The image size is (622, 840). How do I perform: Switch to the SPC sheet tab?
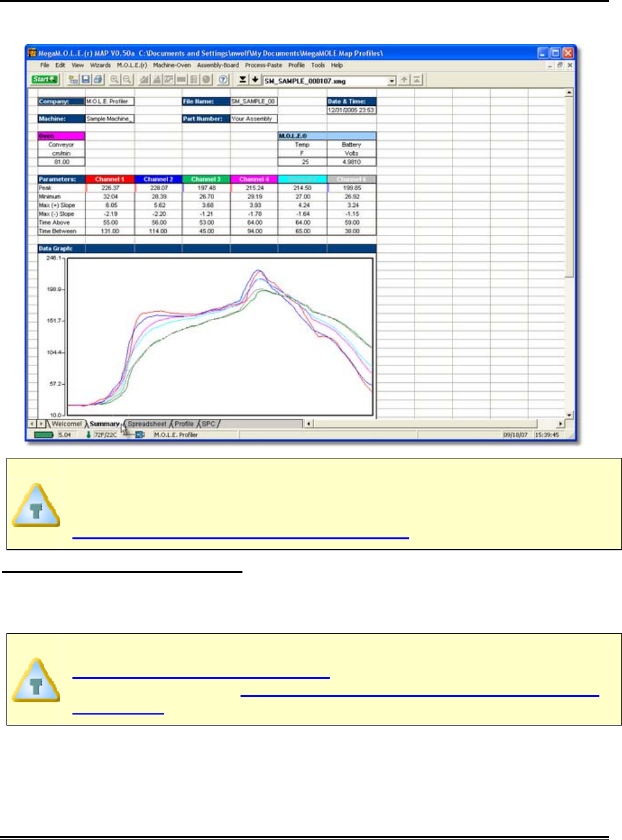tap(208, 424)
